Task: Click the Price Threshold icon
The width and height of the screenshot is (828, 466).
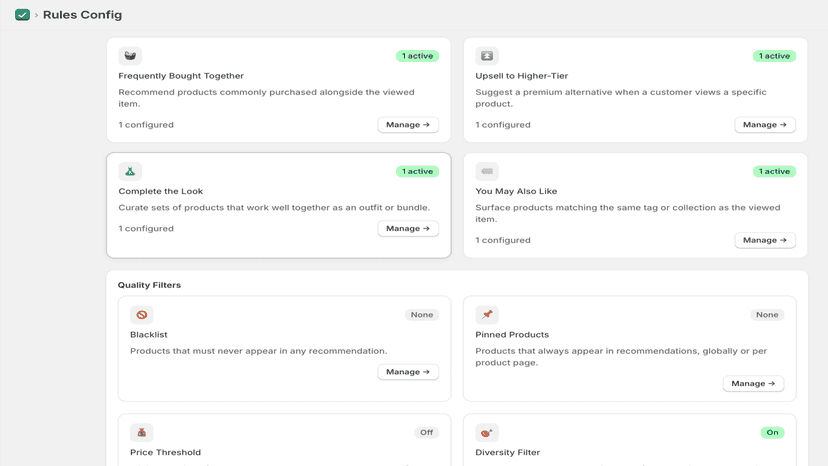Action: (142, 433)
